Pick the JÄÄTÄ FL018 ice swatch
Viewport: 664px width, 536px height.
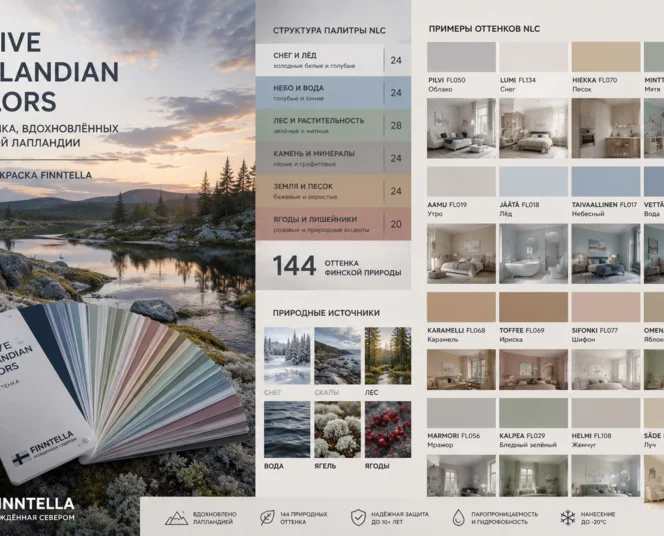(x=534, y=182)
